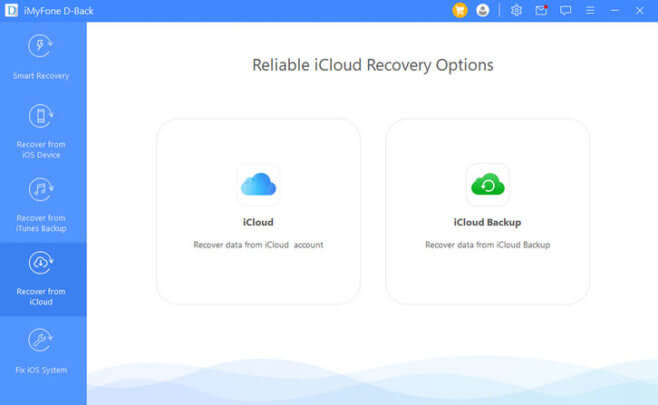Switch to Recover from iTunes Backup label
This screenshot has width=658, height=405.
tap(41, 223)
